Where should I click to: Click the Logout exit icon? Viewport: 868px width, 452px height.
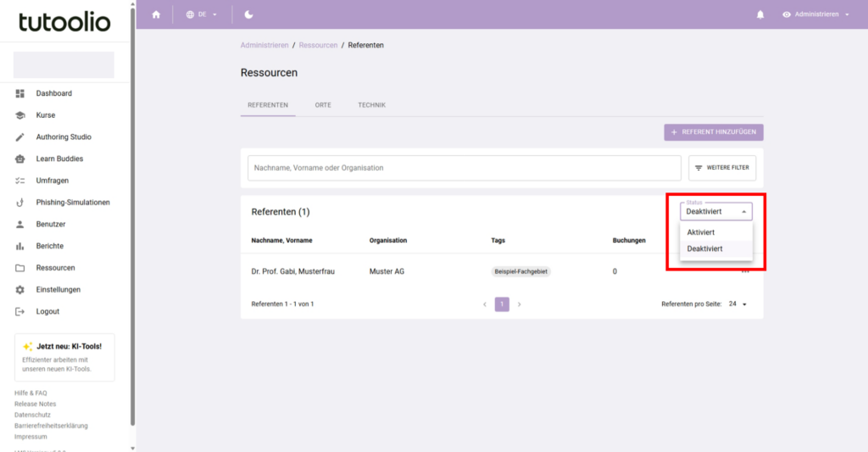[20, 311]
